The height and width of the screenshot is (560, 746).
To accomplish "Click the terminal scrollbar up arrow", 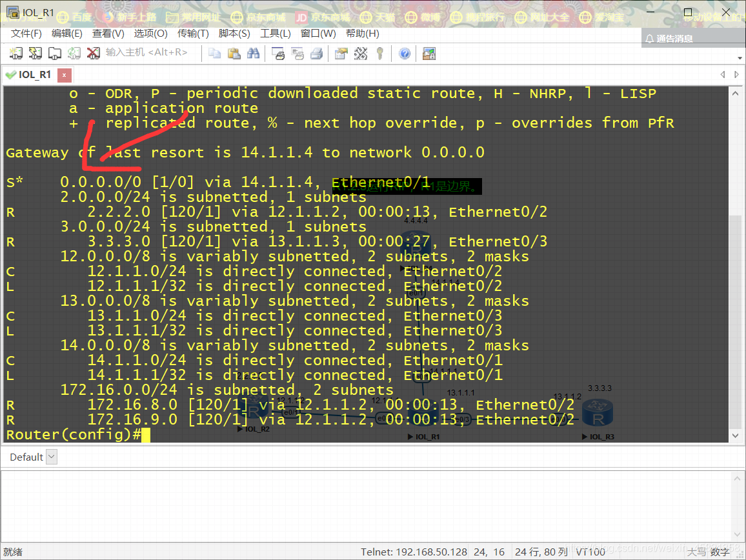I will [735, 94].
